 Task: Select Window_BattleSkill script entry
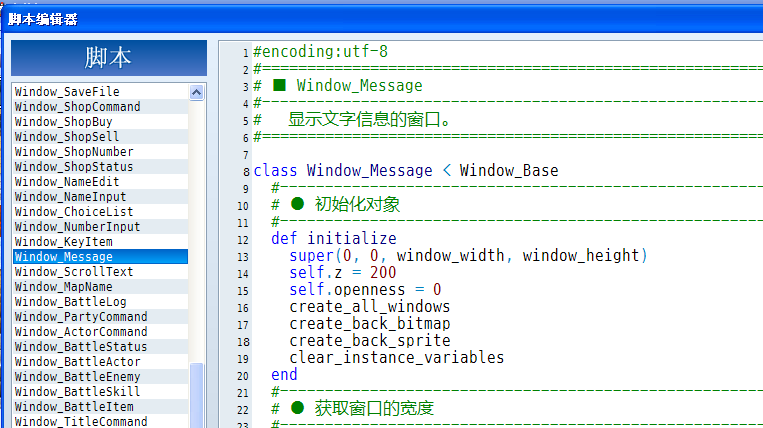point(101,392)
